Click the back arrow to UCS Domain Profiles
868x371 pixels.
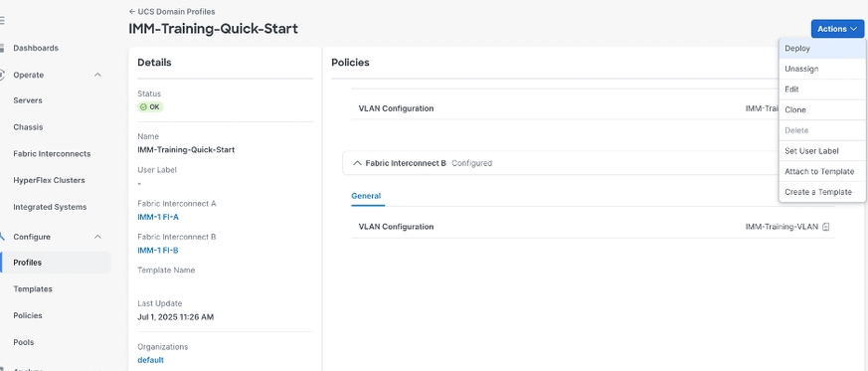[132, 12]
